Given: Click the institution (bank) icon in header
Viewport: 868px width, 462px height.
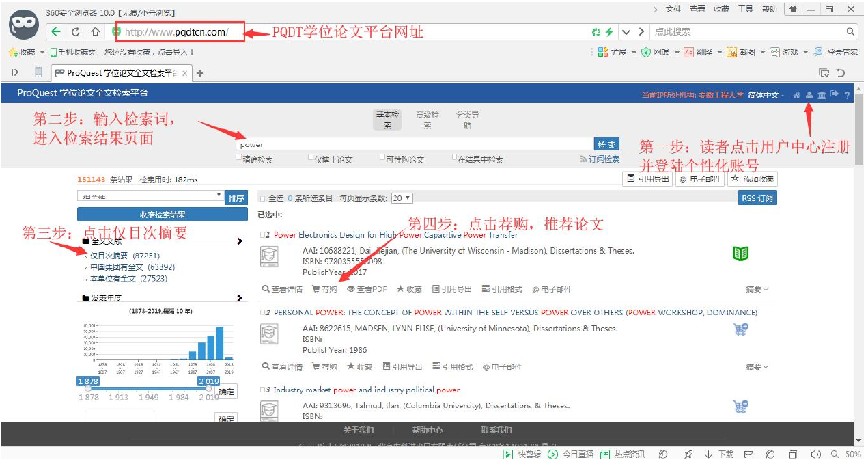Looking at the screenshot, I should click(822, 95).
